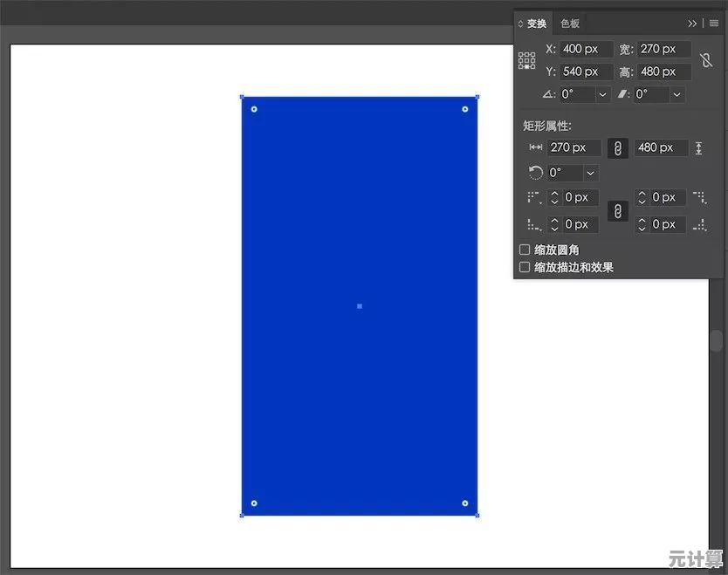Open the panel options menu icon

pyautogui.click(x=713, y=24)
